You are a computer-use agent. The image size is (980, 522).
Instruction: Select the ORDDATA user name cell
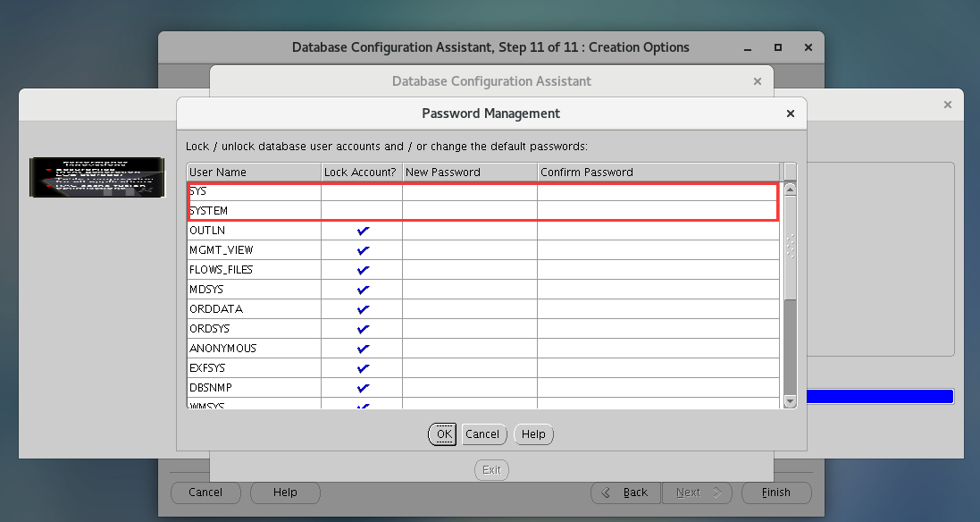(255, 309)
